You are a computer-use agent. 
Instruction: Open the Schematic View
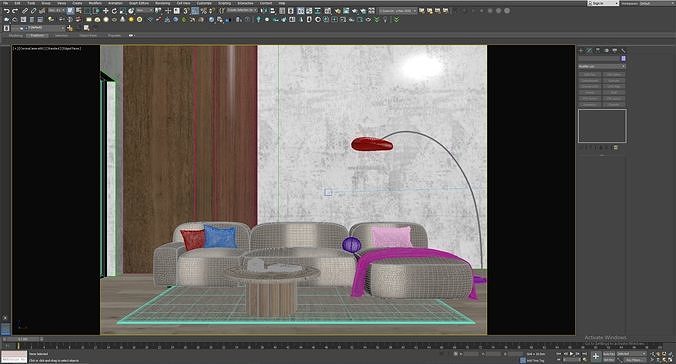click(318, 11)
